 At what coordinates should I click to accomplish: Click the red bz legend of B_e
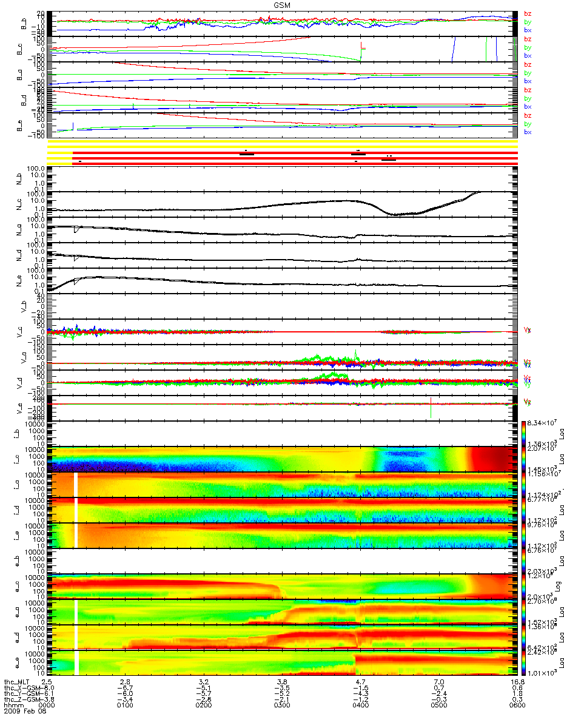pos(528,116)
